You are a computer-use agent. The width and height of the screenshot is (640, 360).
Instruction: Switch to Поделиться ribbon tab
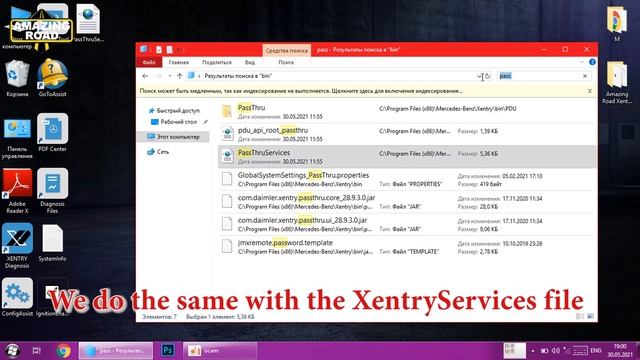[217, 62]
